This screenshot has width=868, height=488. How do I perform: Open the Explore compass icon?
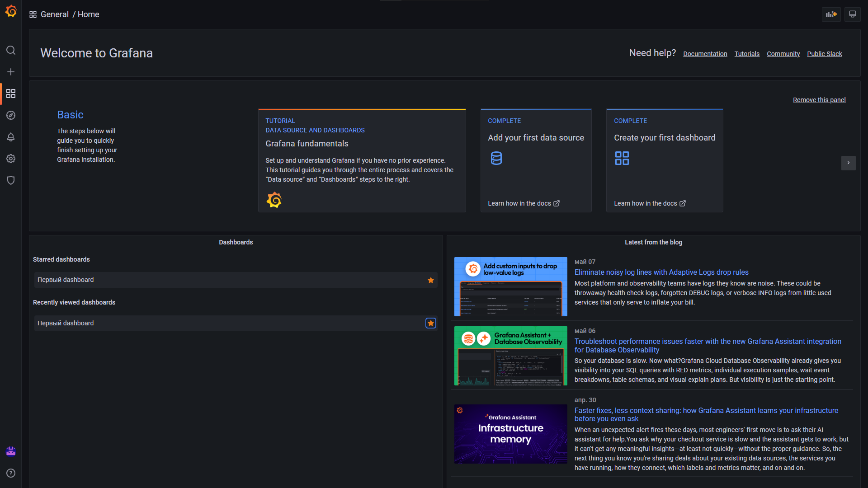[x=11, y=115]
